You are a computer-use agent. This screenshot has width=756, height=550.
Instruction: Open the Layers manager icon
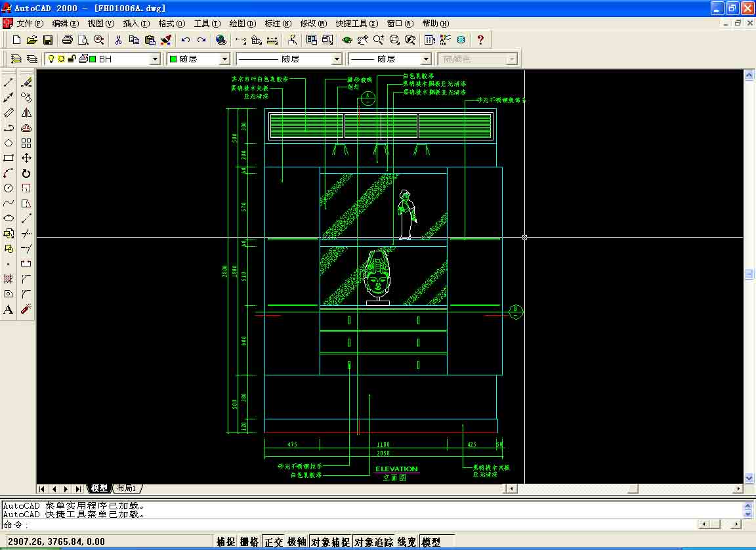pyautogui.click(x=31, y=59)
